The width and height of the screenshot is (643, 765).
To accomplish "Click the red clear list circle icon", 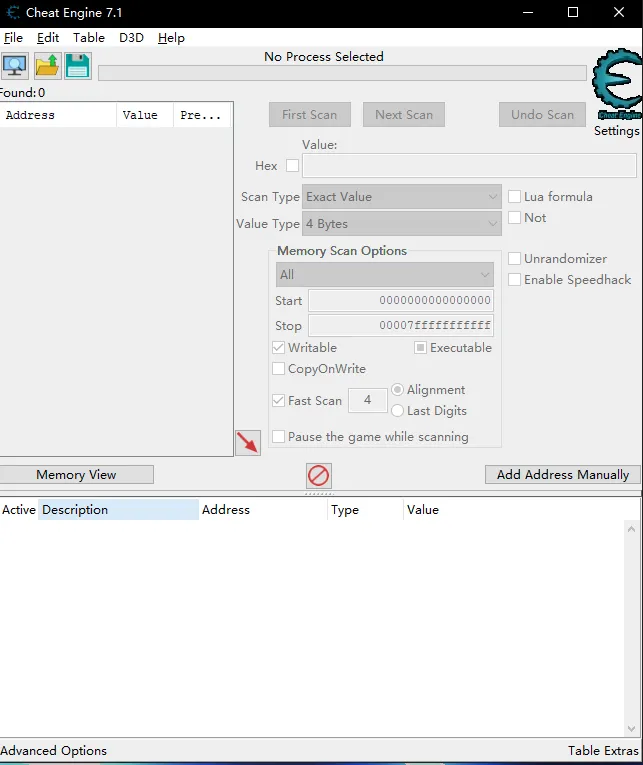I will pyautogui.click(x=319, y=475).
